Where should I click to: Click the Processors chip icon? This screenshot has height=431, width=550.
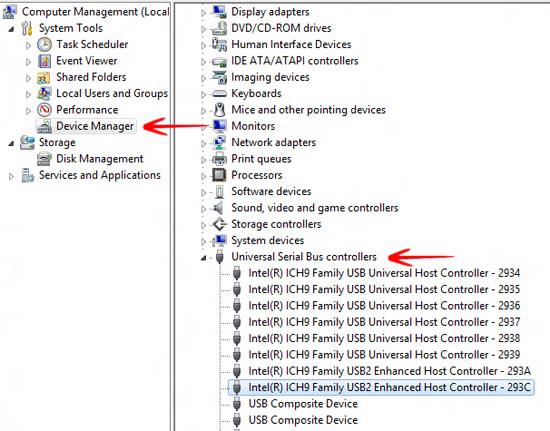point(219,175)
